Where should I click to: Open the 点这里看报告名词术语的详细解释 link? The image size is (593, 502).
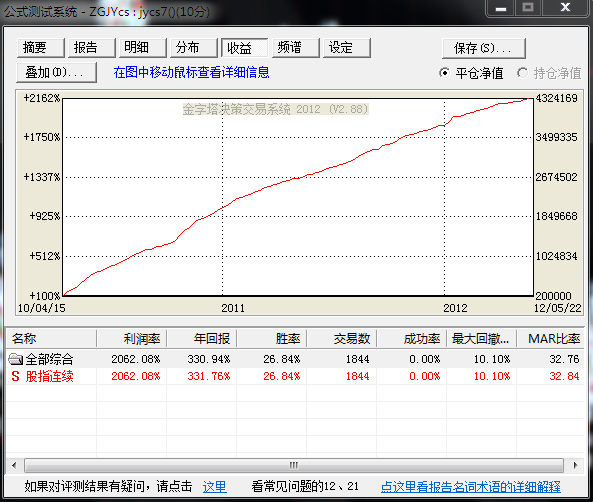pyautogui.click(x=471, y=486)
